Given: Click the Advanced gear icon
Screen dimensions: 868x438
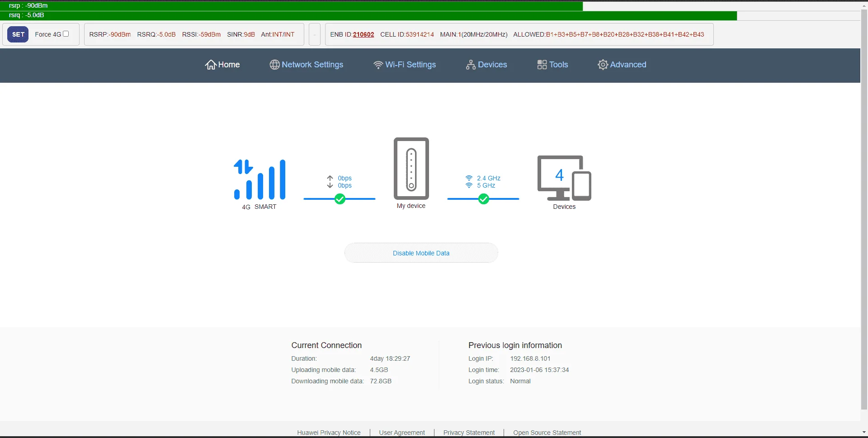Looking at the screenshot, I should click(x=603, y=65).
